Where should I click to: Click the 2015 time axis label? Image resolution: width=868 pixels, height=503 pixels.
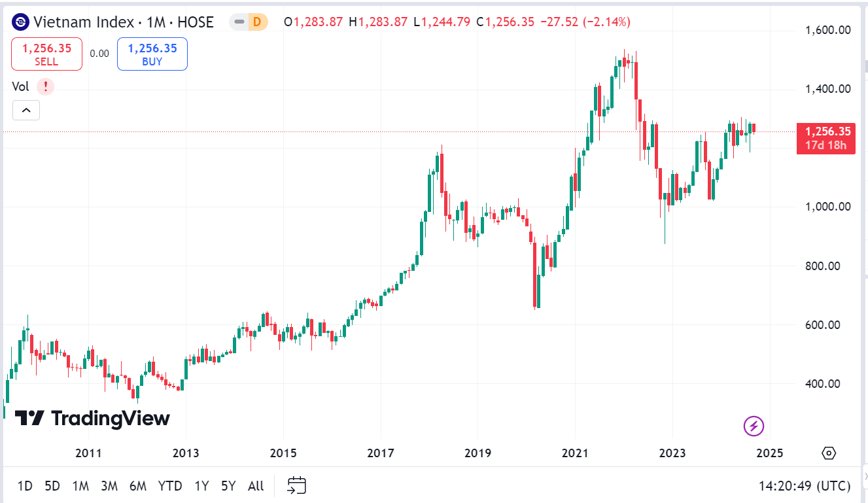tap(283, 453)
